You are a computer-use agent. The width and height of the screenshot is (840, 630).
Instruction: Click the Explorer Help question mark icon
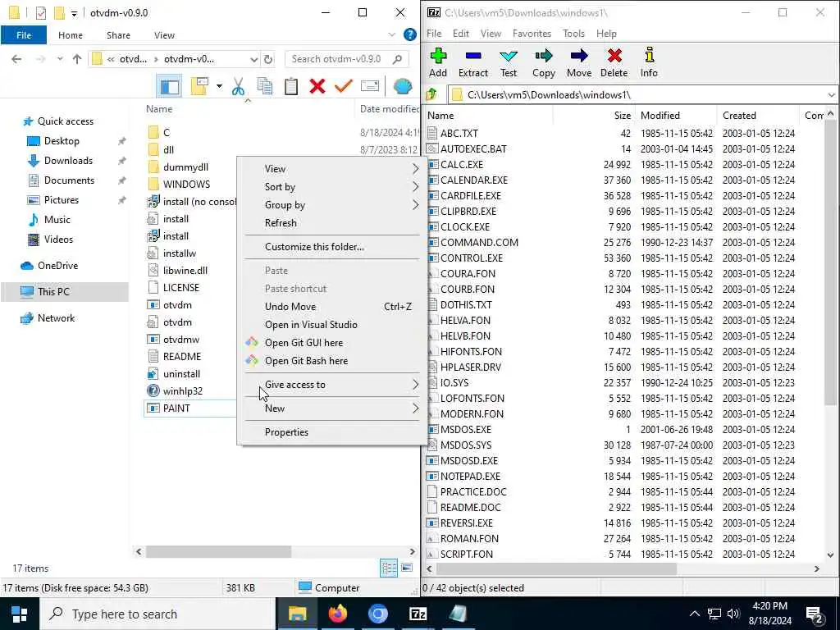pyautogui.click(x=410, y=34)
